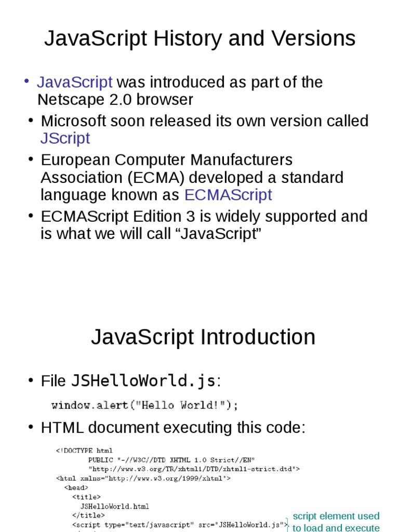
Task: Click the 'script element used' teal annotation
Action: pyautogui.click(x=336, y=516)
